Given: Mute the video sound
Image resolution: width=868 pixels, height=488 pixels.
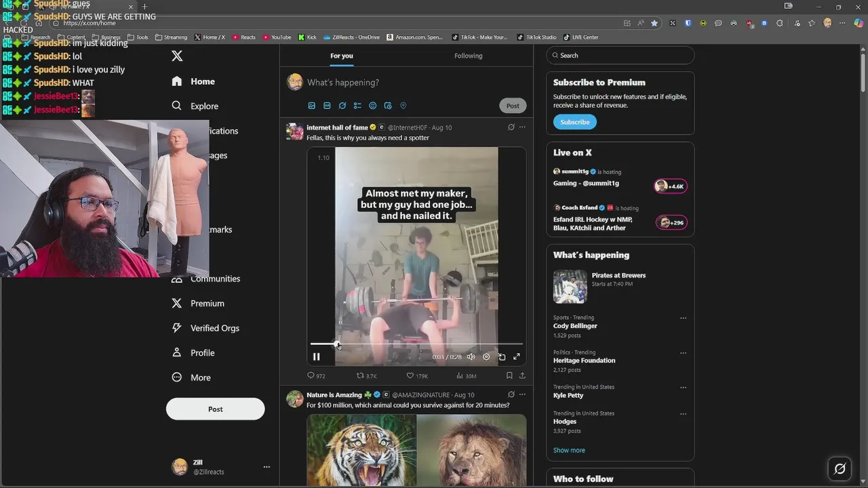Looking at the screenshot, I should point(471,357).
